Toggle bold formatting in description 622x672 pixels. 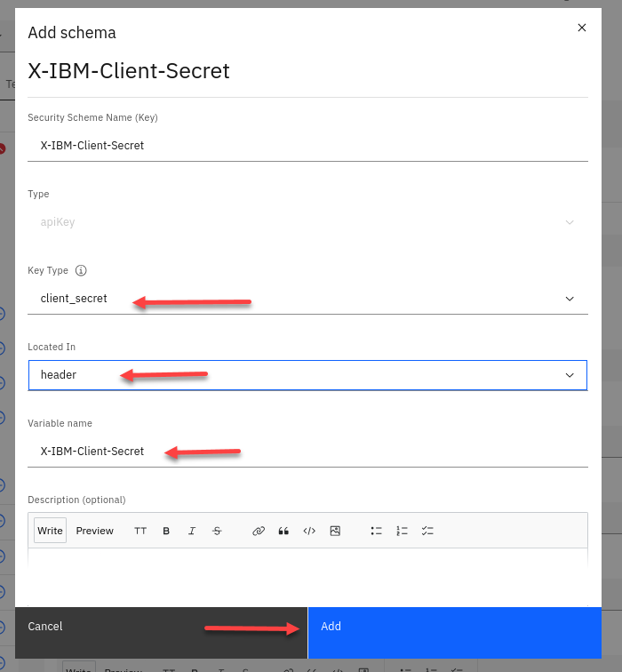pos(166,531)
